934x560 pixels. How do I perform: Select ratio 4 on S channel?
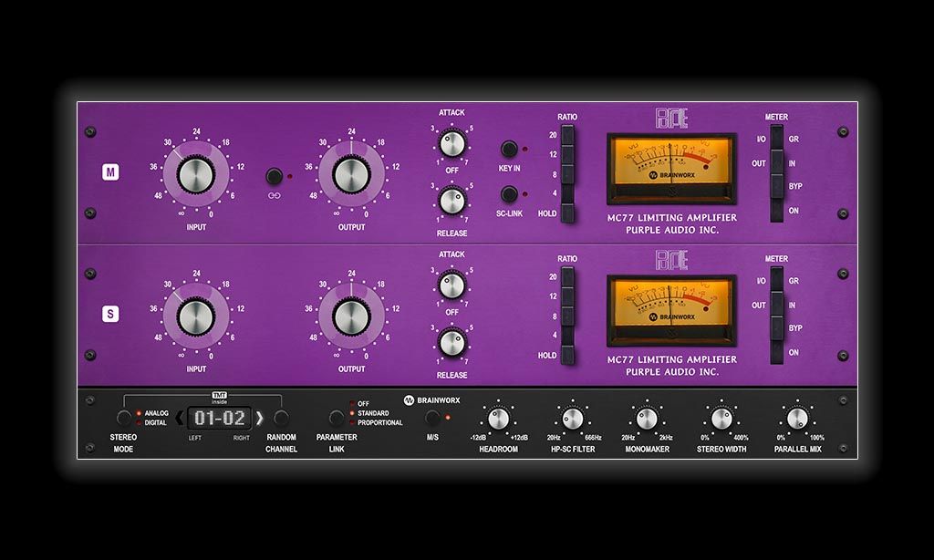tap(567, 336)
